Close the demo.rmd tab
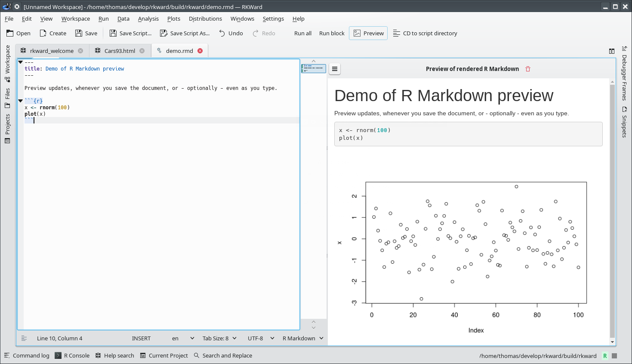Viewport: 632px width, 364px height. [200, 51]
